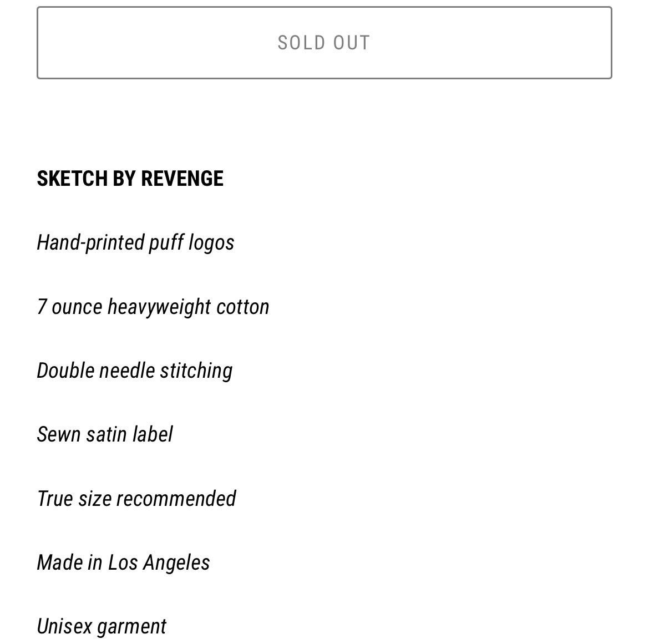Select the SKETCH BY REVENGE heading
The height and width of the screenshot is (644, 649).
[x=130, y=179]
